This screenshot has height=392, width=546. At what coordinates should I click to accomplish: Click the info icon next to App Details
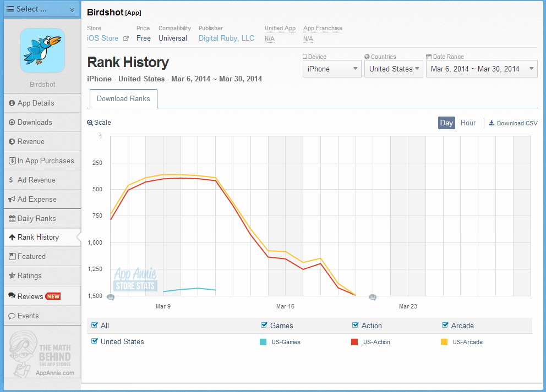tap(12, 103)
